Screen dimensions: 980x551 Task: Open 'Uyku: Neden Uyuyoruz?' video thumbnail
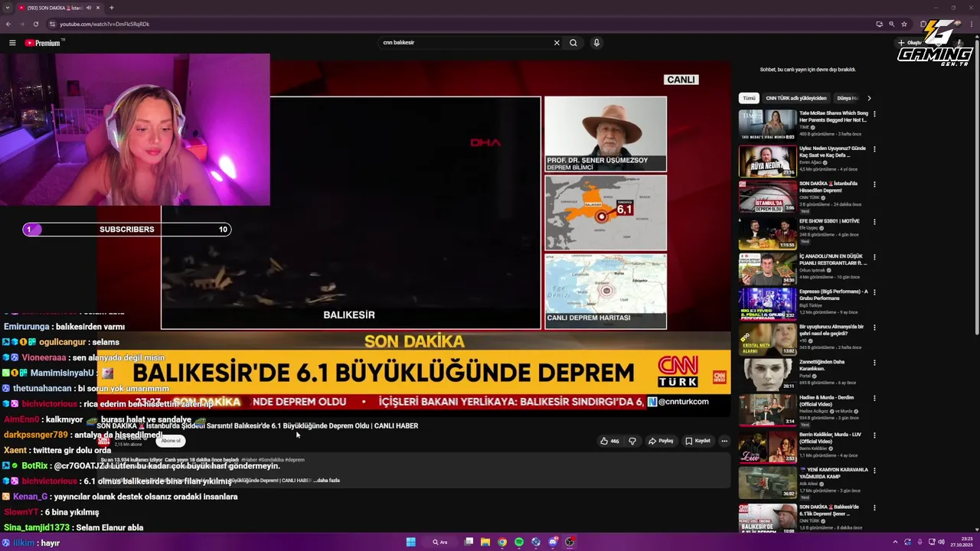pos(767,161)
